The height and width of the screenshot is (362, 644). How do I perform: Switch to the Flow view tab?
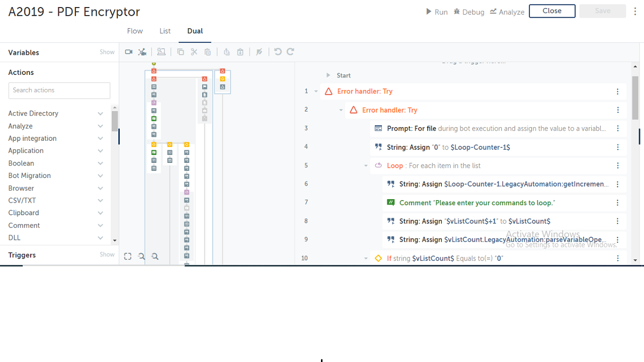pos(135,31)
